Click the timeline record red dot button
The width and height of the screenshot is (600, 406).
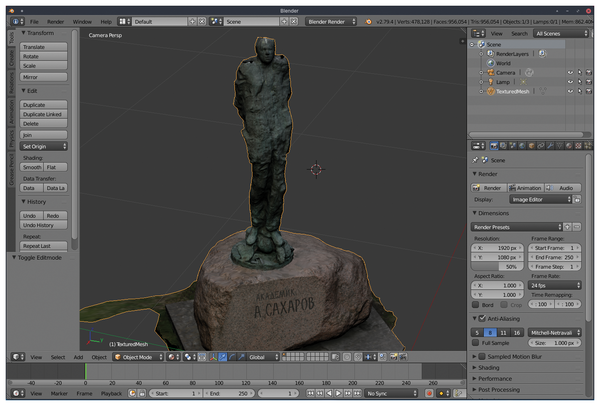[x=429, y=393]
